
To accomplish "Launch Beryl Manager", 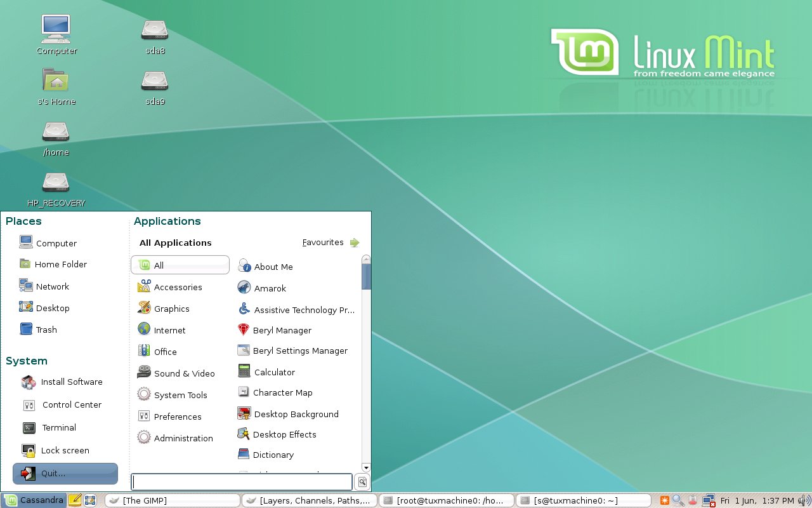I will coord(274,330).
